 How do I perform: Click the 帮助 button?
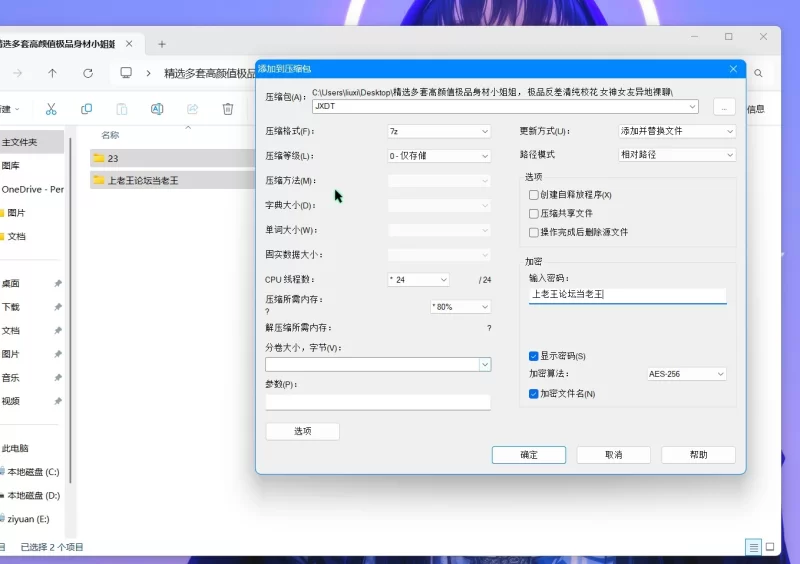pyautogui.click(x=698, y=455)
